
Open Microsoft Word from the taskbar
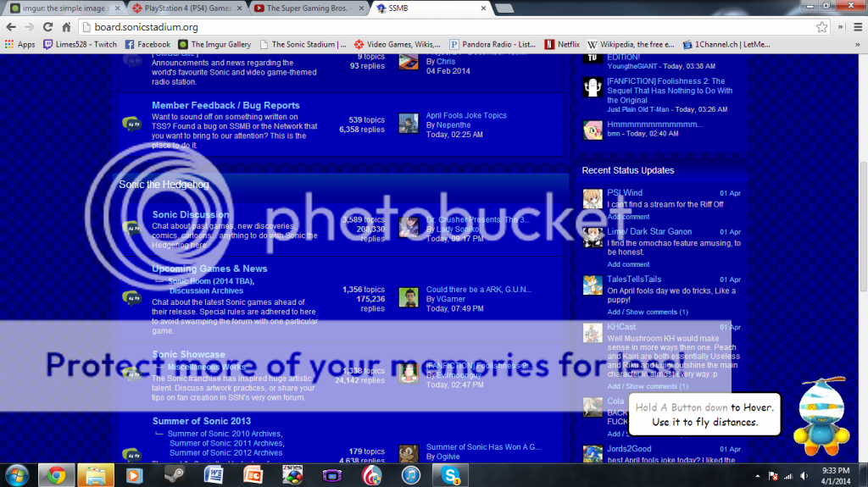pyautogui.click(x=214, y=475)
